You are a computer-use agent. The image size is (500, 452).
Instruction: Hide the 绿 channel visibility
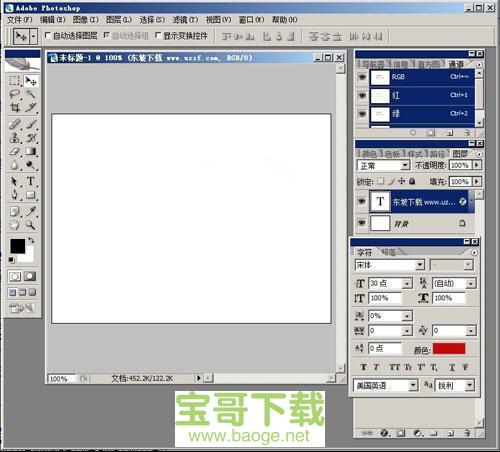(362, 114)
